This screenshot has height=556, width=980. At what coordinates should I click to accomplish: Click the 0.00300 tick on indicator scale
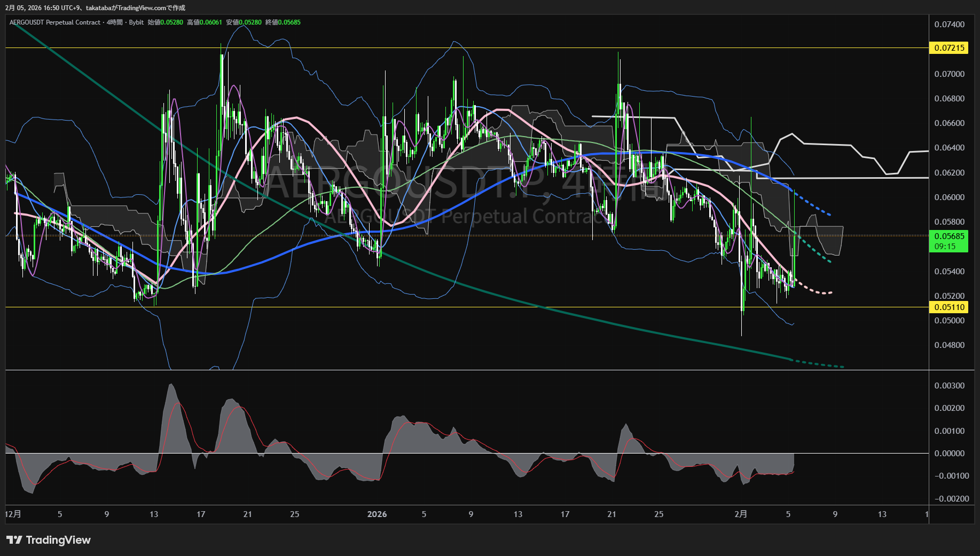949,386
